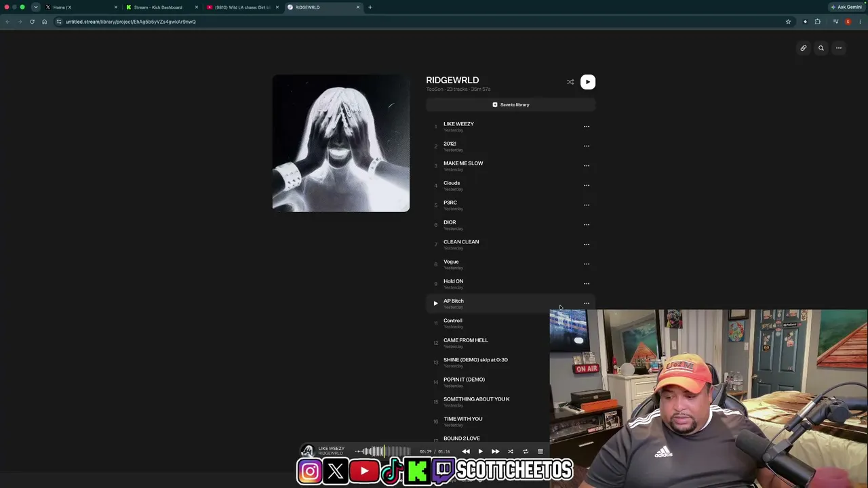Go back to the previous page
Screen dimensions: 868x488
[x=7, y=22]
